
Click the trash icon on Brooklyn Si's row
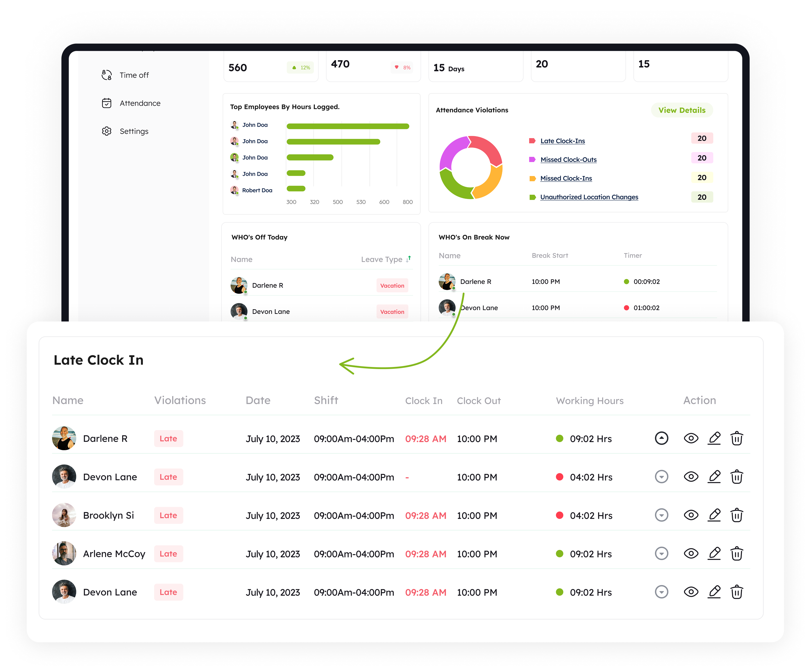(737, 515)
